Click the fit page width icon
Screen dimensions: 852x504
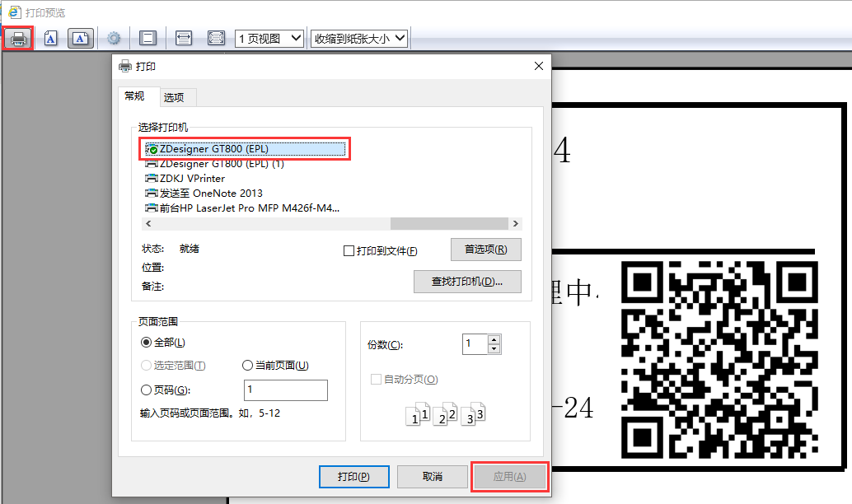184,38
